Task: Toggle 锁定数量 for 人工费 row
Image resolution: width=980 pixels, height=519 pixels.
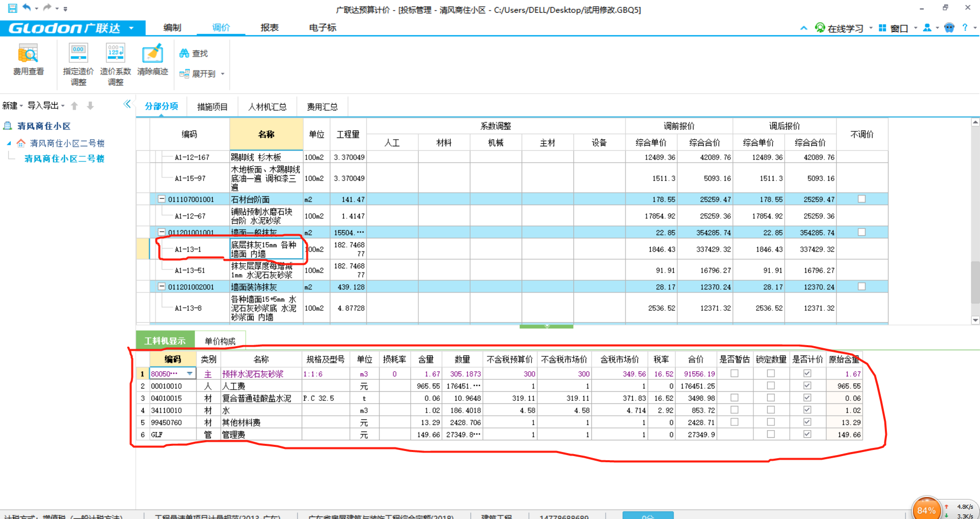Action: coord(771,386)
